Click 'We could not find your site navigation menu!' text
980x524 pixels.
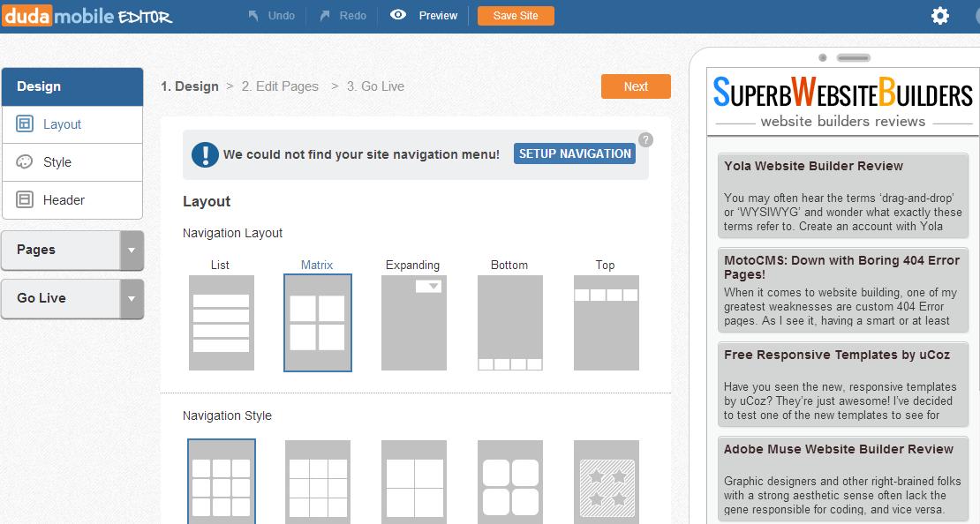point(361,154)
